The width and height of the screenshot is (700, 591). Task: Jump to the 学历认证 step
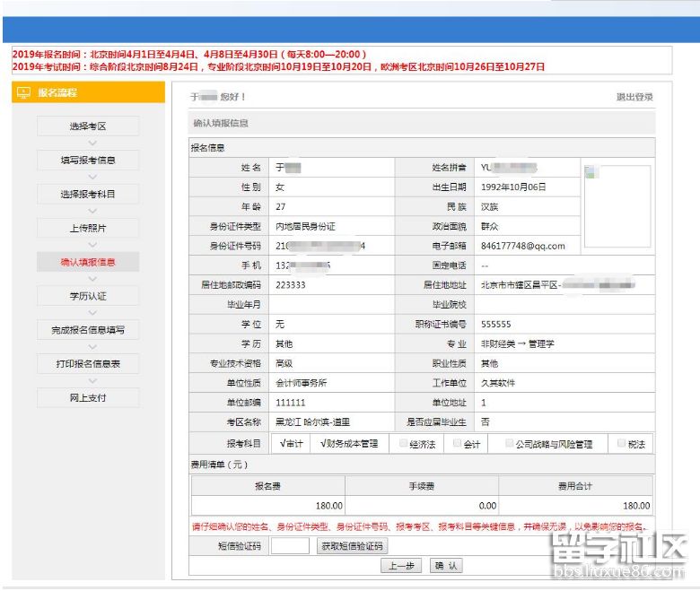pos(88,296)
